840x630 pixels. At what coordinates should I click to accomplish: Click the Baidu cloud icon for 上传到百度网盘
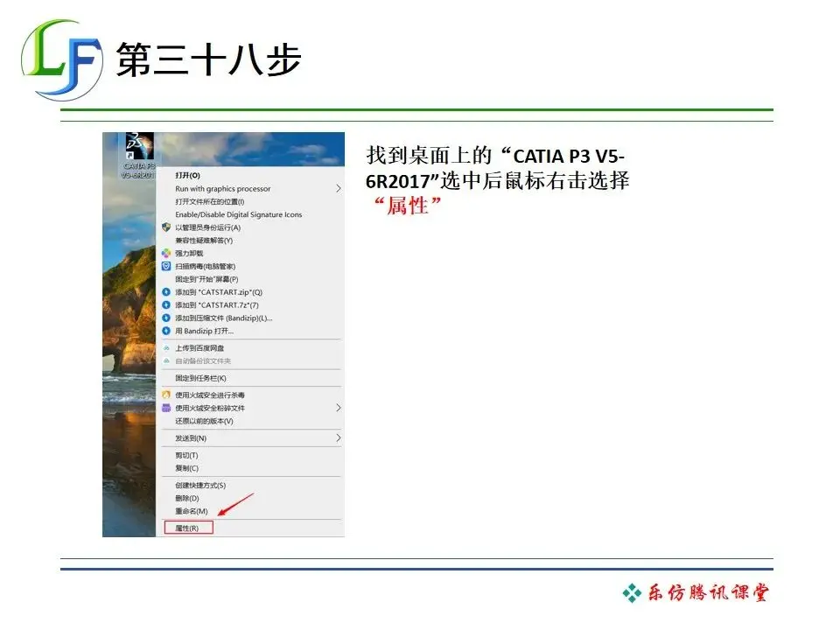tap(166, 348)
